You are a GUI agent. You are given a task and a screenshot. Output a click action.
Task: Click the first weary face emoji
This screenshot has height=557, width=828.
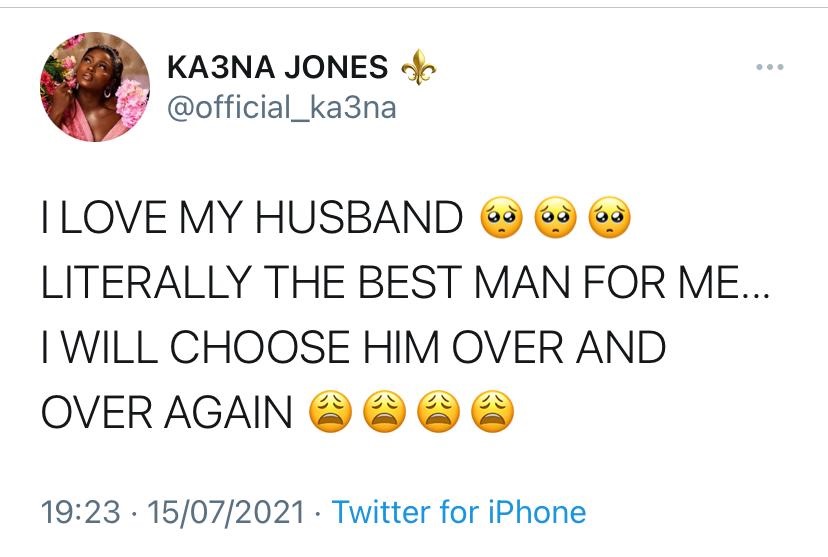point(327,410)
